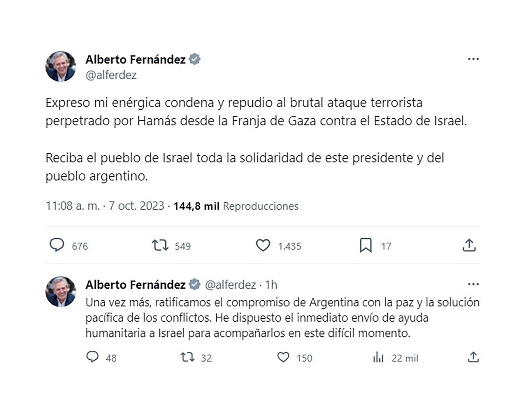532x419 pixels.
Task: Open Alberto Fernández's profile picture on main tweet
Action: point(61,67)
